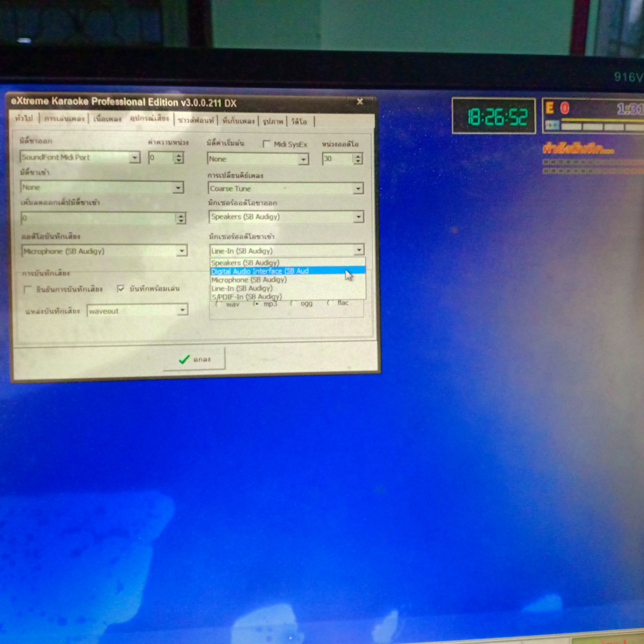Screen dimensions: 644x644
Task: Expand the Coarse Tune dropdown
Action: pyautogui.click(x=358, y=189)
